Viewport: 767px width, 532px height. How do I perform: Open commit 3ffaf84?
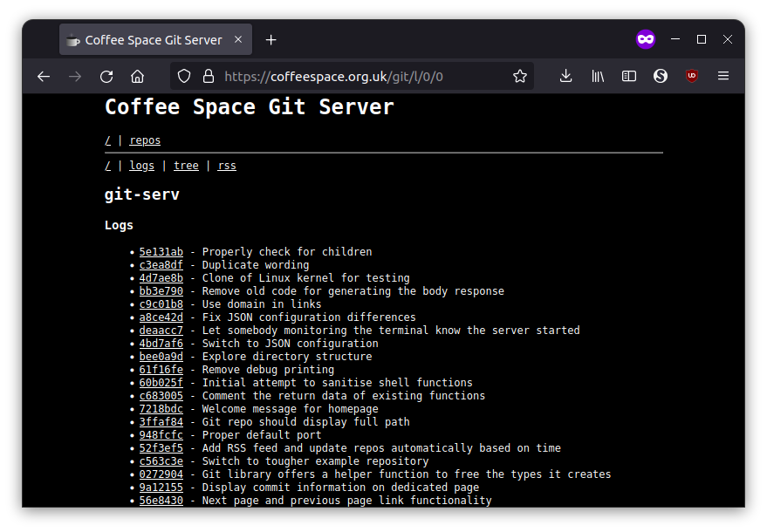click(x=161, y=422)
